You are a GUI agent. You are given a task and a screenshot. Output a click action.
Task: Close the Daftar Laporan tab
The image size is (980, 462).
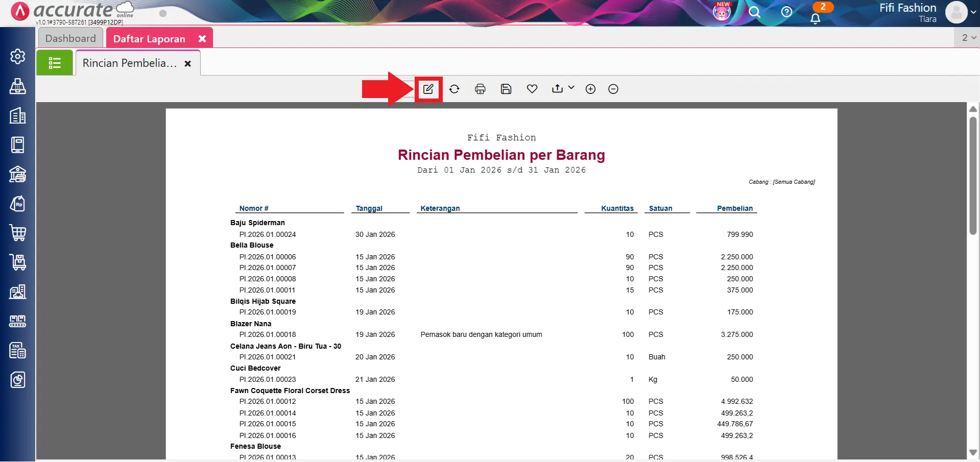coord(202,39)
